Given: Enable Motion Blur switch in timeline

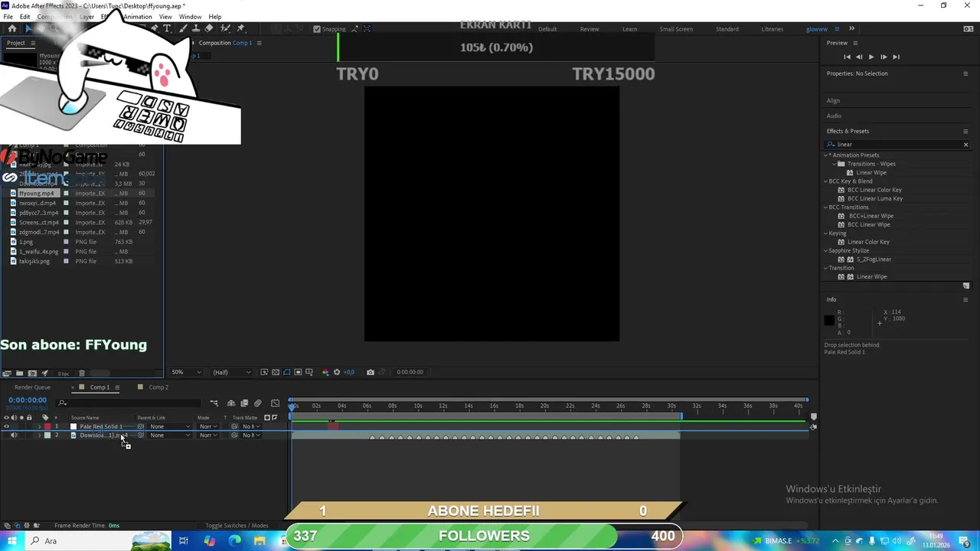Looking at the screenshot, I should point(258,403).
